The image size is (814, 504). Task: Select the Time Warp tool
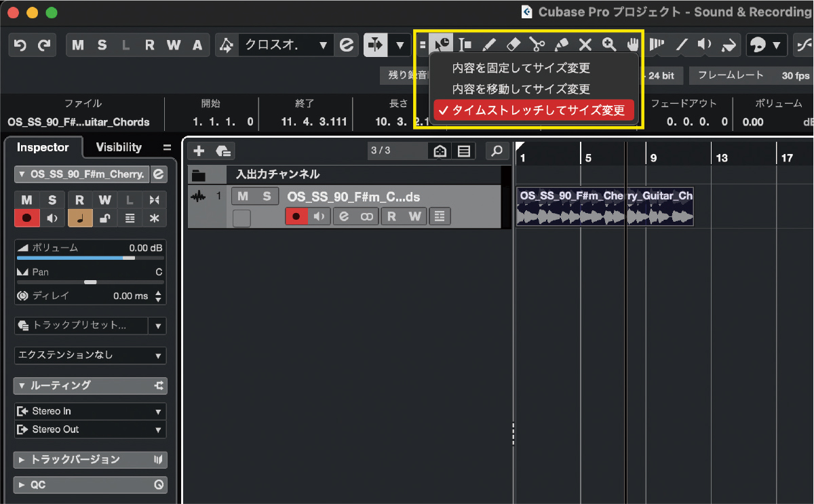tap(657, 45)
